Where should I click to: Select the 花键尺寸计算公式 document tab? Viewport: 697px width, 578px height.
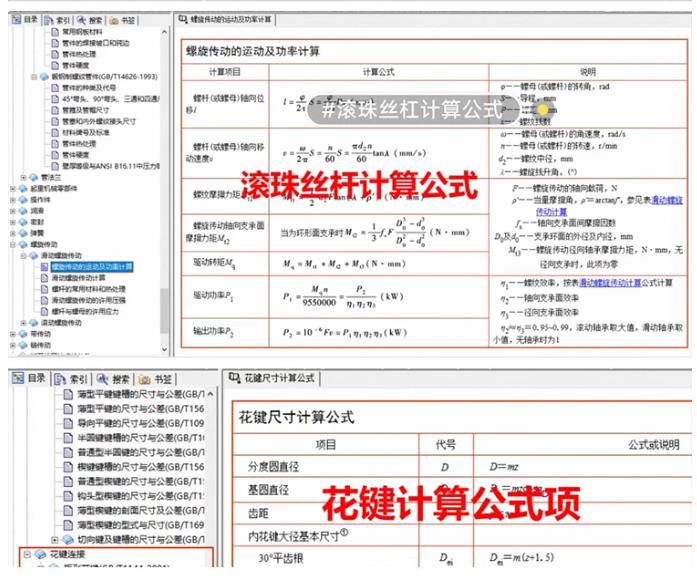[x=272, y=378]
